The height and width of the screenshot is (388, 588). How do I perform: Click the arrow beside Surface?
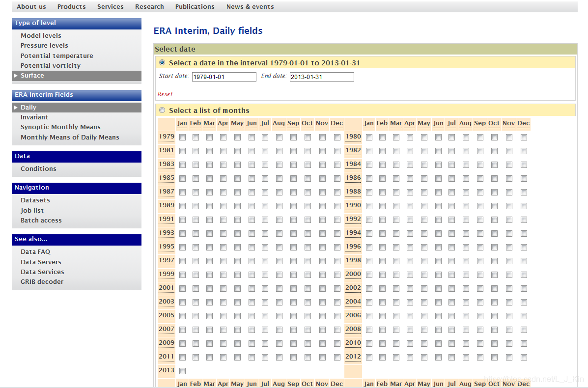[x=16, y=76]
